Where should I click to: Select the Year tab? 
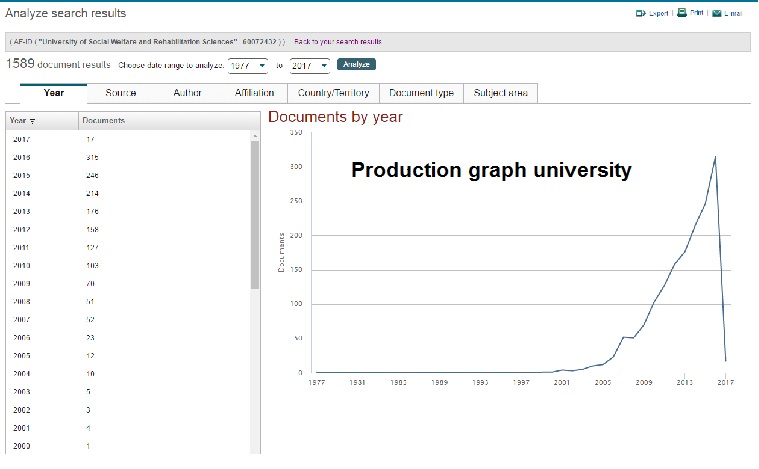[54, 93]
